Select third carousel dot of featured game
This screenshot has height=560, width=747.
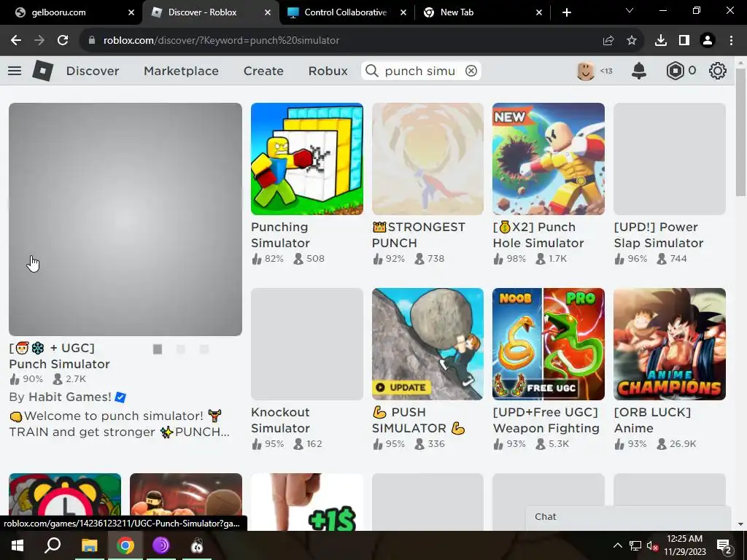(204, 349)
